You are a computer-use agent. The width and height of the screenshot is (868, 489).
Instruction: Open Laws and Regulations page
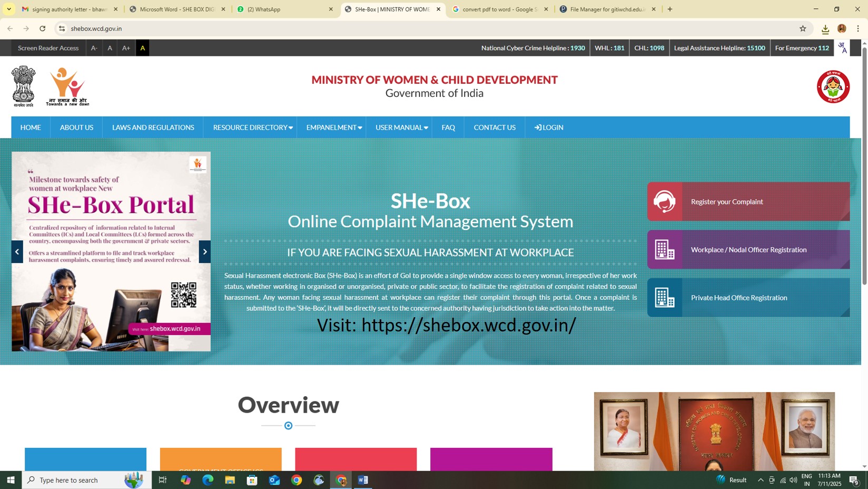tap(153, 128)
